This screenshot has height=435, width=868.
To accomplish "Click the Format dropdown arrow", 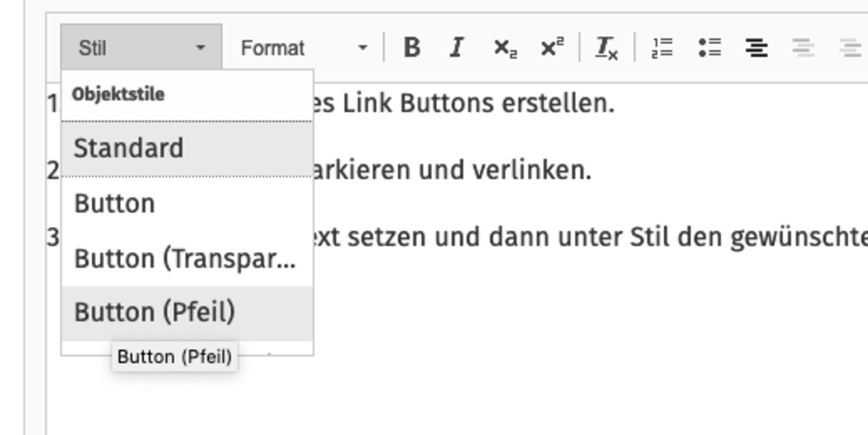I will [x=362, y=48].
